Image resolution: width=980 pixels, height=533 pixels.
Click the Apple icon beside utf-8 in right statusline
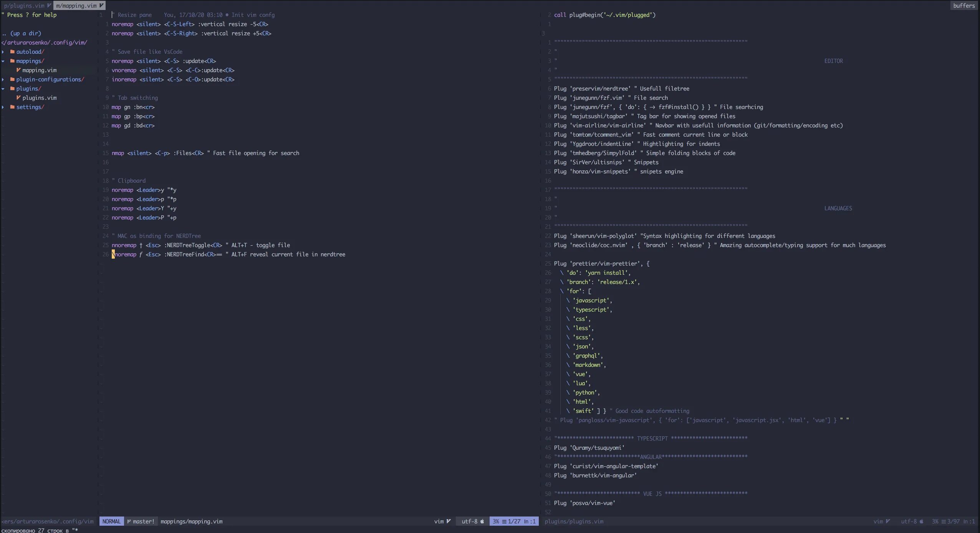coord(921,521)
